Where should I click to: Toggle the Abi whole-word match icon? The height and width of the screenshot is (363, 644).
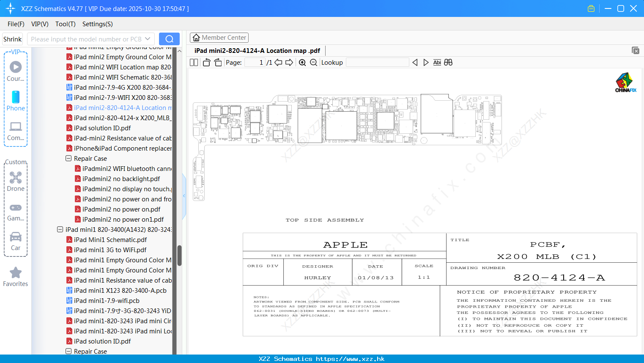pyautogui.click(x=437, y=63)
